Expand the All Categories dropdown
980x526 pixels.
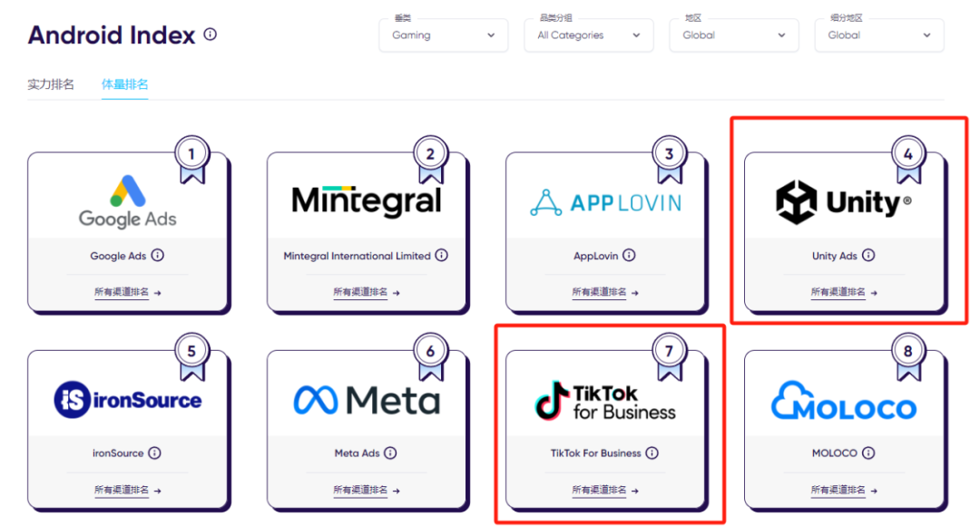click(x=589, y=35)
